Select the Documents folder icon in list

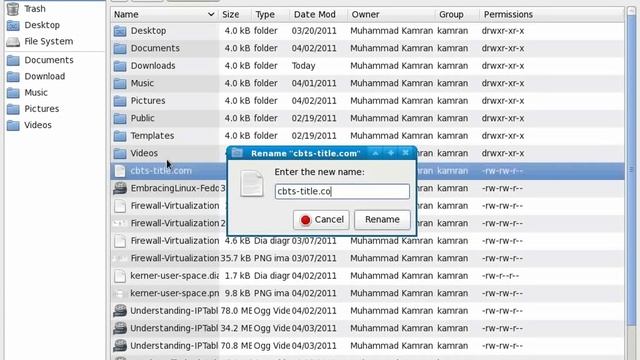click(120, 49)
